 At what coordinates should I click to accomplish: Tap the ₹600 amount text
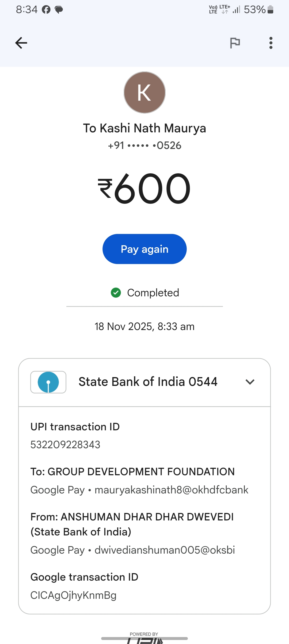coord(144,188)
